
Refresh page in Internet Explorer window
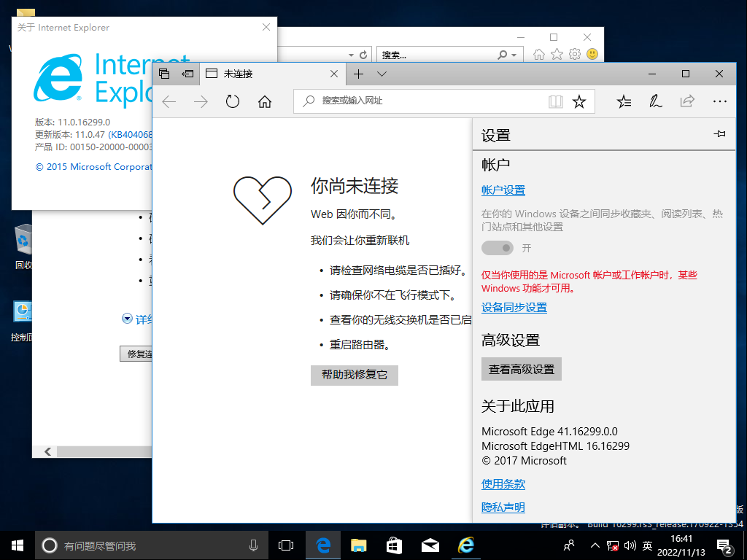pos(363,55)
